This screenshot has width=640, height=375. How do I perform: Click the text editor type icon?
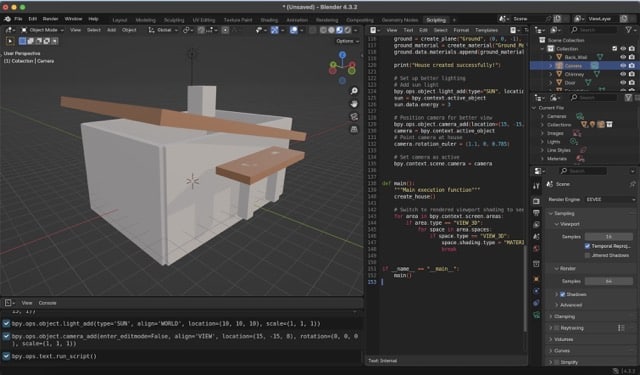point(375,30)
